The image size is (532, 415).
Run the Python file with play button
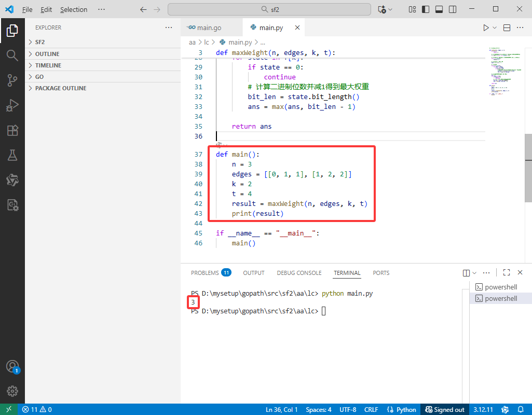pos(486,28)
